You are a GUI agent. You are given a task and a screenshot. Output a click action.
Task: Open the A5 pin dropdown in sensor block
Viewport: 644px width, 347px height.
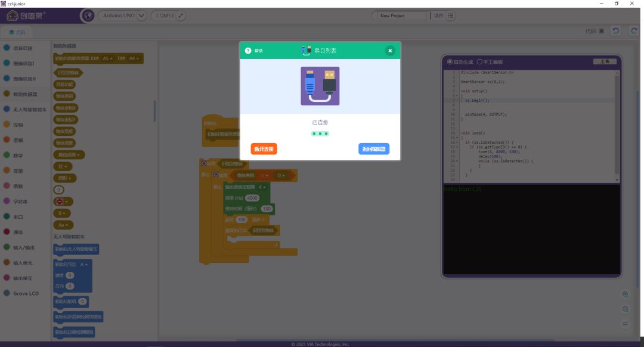click(x=107, y=58)
